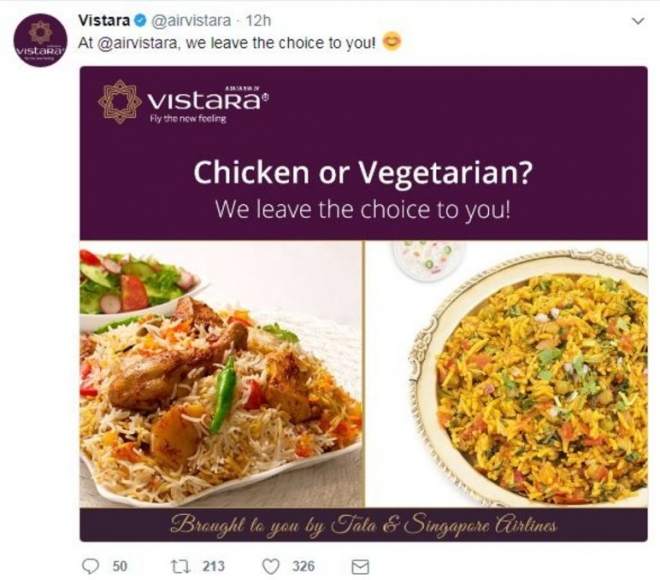Open the chicken biryani photo
660x580 pixels.
(x=220, y=373)
